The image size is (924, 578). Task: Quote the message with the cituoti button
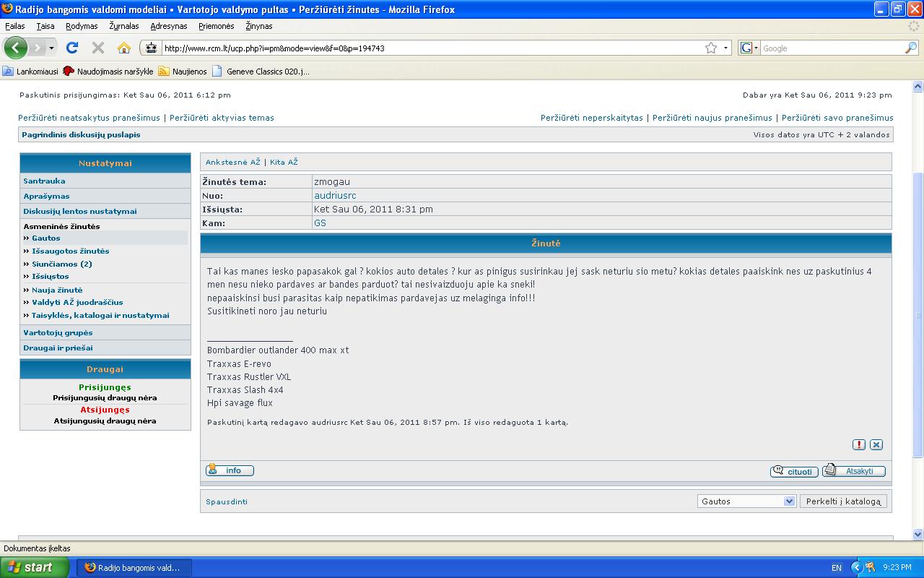pyautogui.click(x=794, y=471)
